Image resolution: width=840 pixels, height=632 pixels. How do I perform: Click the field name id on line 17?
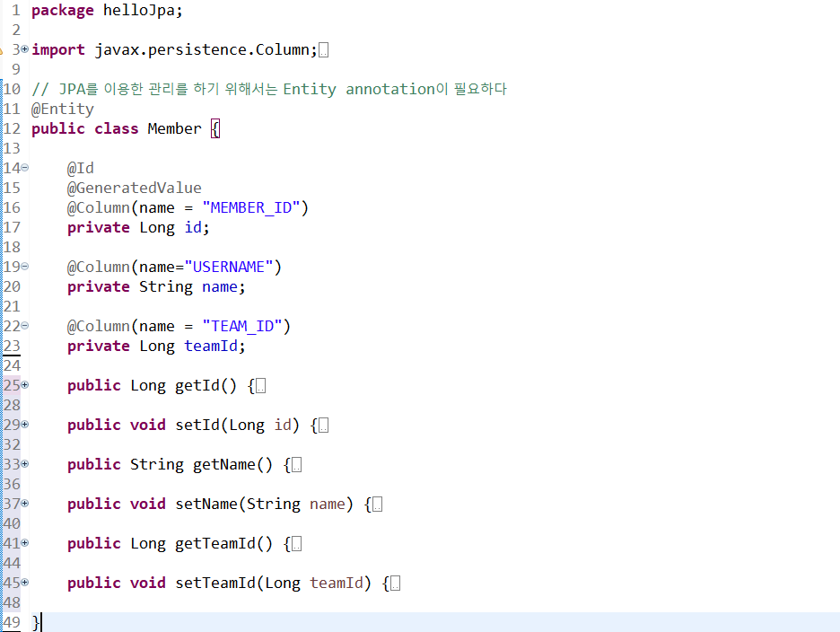pyautogui.click(x=193, y=227)
